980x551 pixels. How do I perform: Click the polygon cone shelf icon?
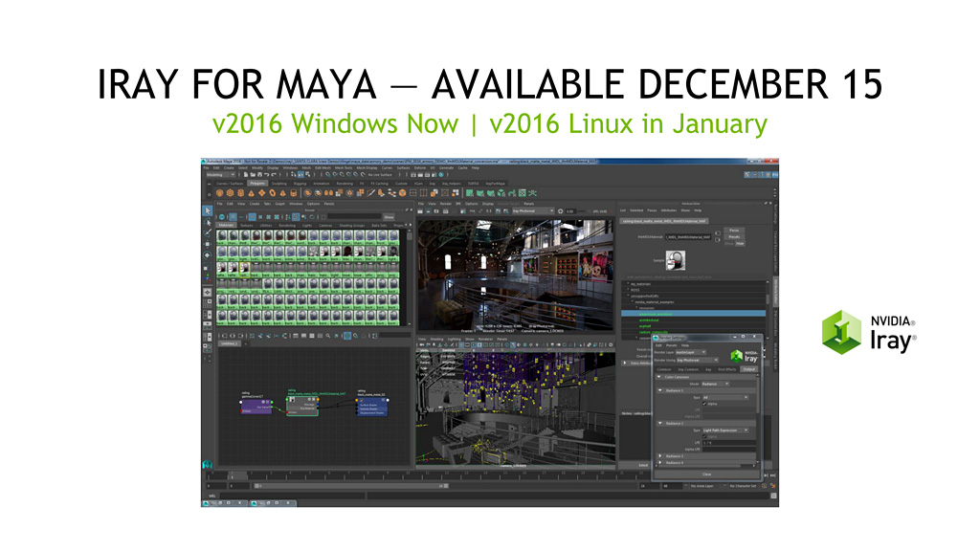252,193
